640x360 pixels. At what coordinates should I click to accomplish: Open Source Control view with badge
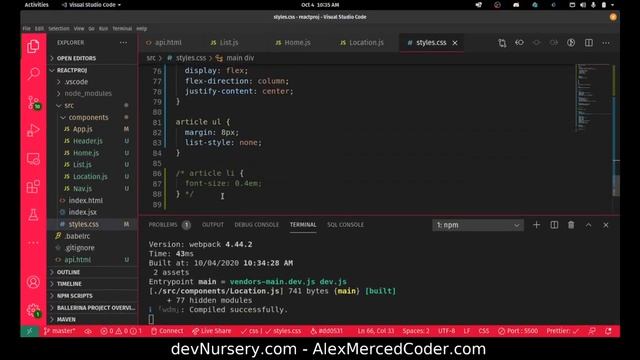click(33, 102)
